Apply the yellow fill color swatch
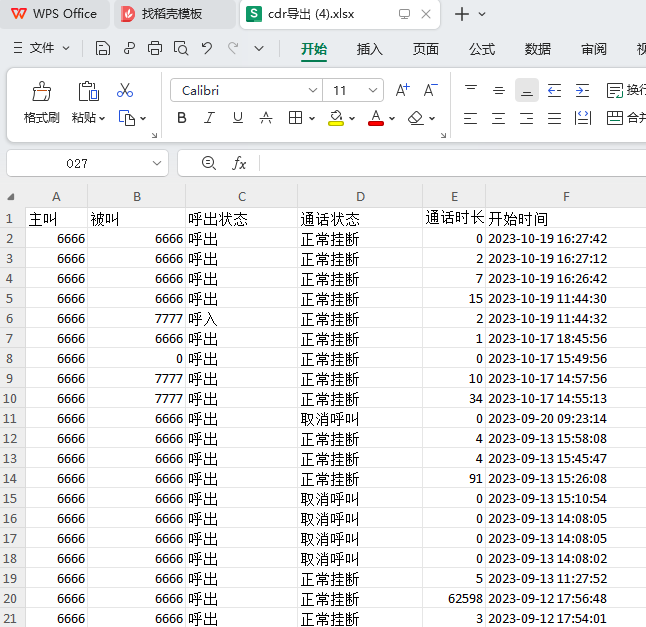 336,118
